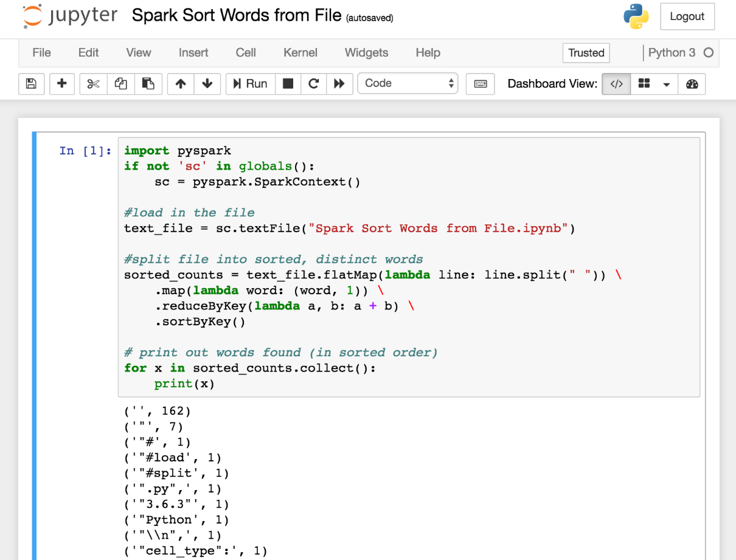Image resolution: width=736 pixels, height=560 pixels.
Task: Click the output line containing cell_type
Action: pyautogui.click(x=195, y=551)
